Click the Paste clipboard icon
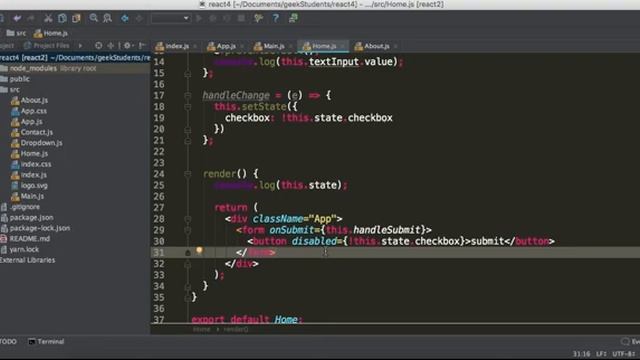Viewport: 640px width, 360px height. point(76,18)
